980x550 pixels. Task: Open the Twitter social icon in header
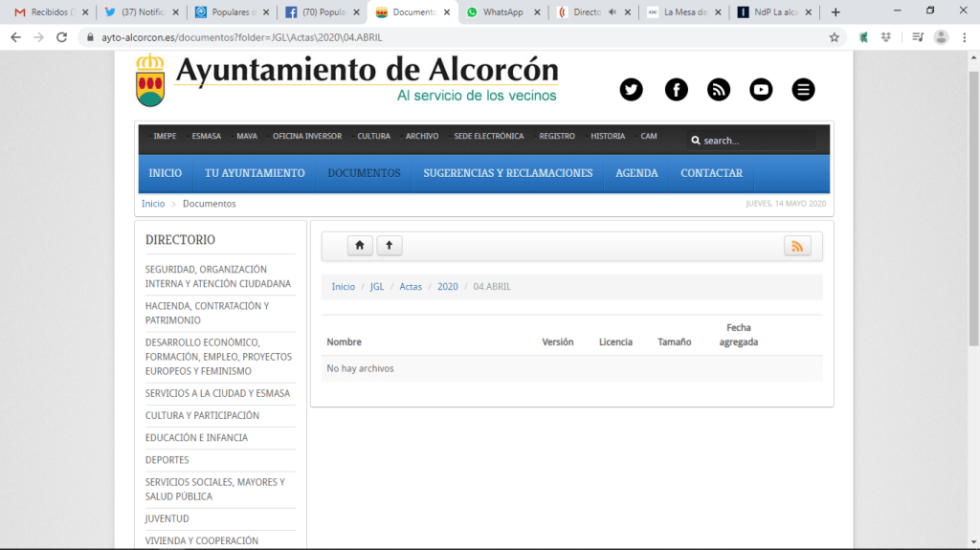point(631,90)
